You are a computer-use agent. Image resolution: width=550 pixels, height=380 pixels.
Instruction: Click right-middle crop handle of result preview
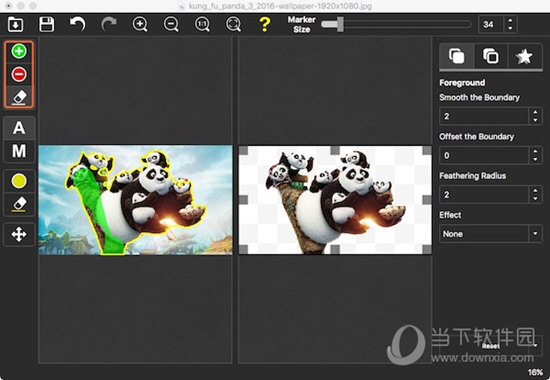427,200
